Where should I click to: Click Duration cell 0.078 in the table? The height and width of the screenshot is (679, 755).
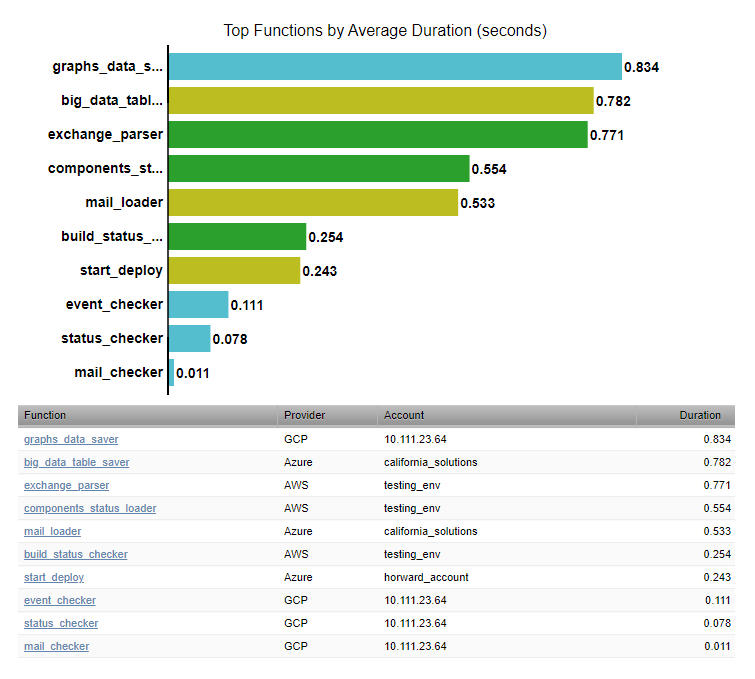pyautogui.click(x=717, y=623)
